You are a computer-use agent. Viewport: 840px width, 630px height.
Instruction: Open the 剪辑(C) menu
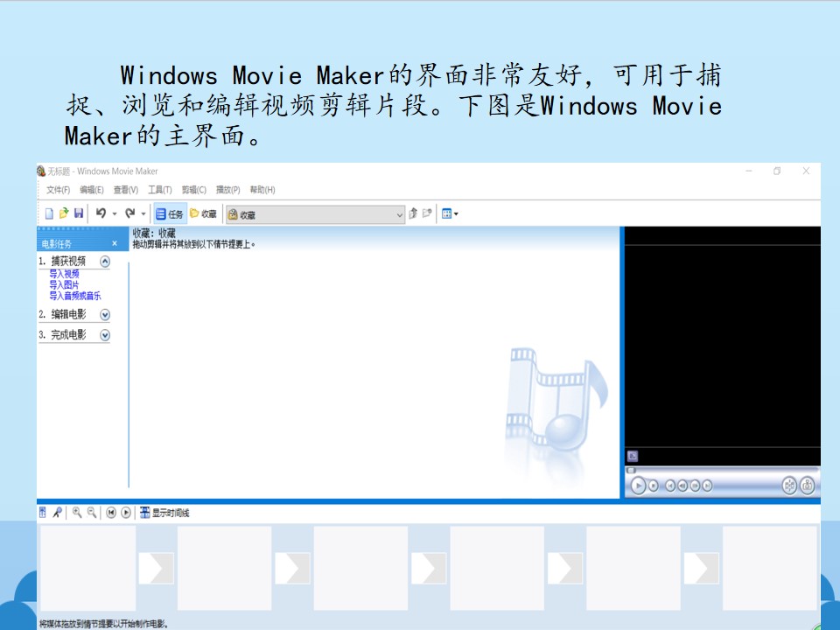(194, 190)
